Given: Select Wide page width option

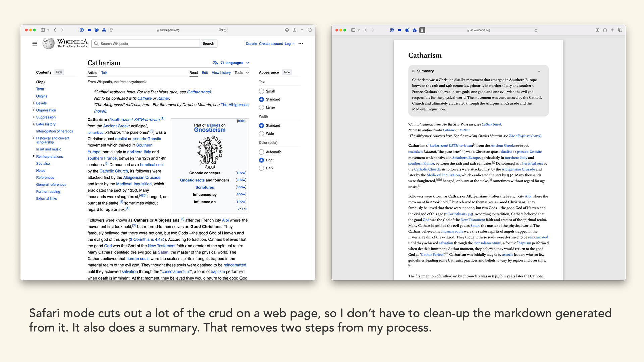Looking at the screenshot, I should (x=261, y=134).
